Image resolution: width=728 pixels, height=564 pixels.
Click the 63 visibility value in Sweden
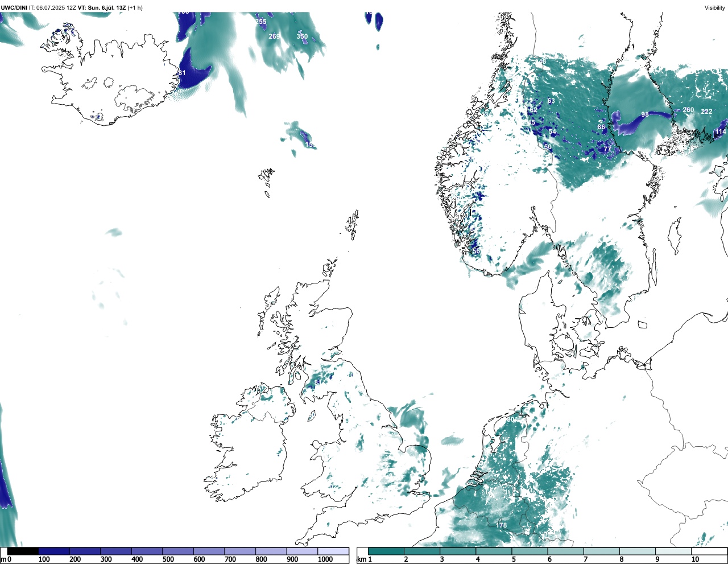coord(551,101)
